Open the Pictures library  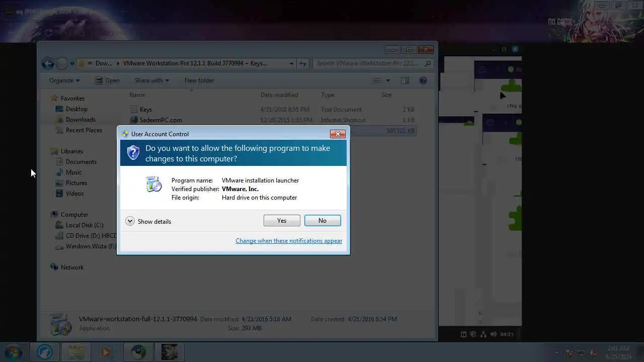point(76,183)
